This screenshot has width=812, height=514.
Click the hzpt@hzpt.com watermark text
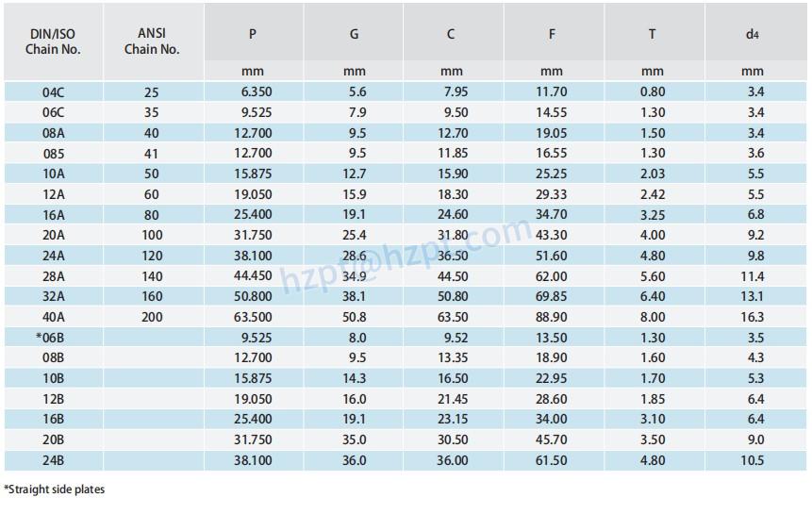coord(407,253)
